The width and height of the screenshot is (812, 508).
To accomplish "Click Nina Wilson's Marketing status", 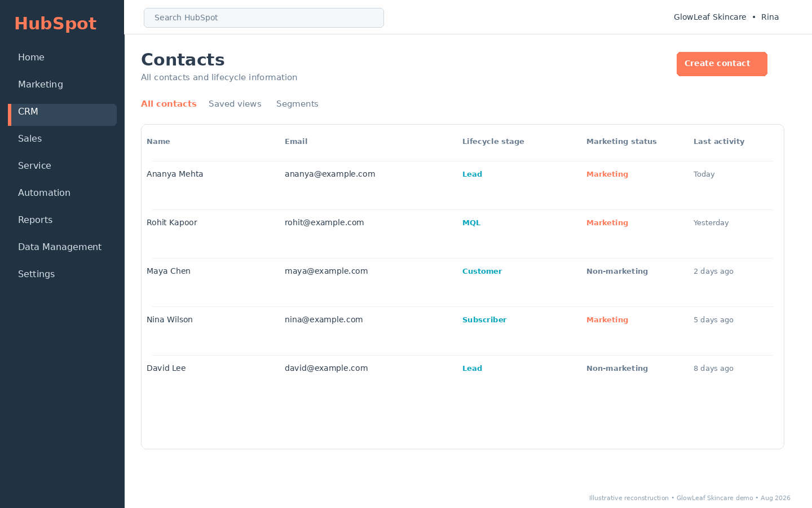I will (x=607, y=320).
